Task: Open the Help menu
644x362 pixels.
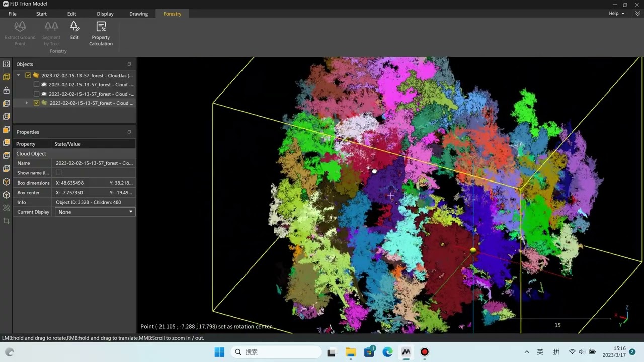Action: click(x=616, y=14)
